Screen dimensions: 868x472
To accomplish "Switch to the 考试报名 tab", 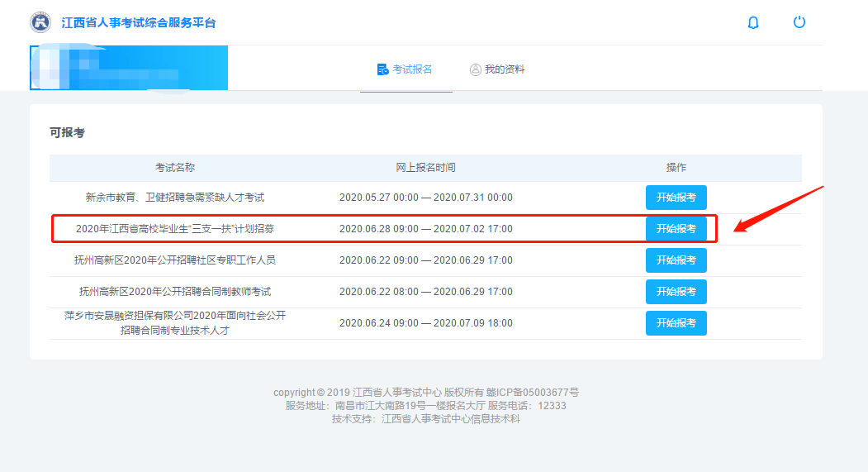I will point(406,69).
